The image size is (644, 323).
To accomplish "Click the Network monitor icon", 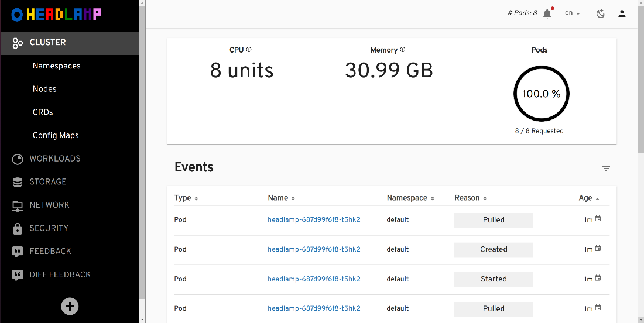I will pyautogui.click(x=18, y=205).
